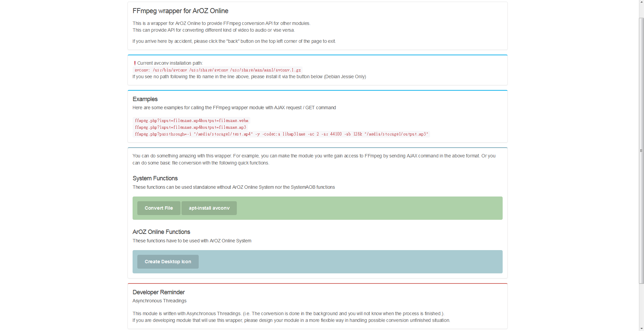Click the 'Examples' section heading
This screenshot has height=331, width=644.
tap(145, 99)
